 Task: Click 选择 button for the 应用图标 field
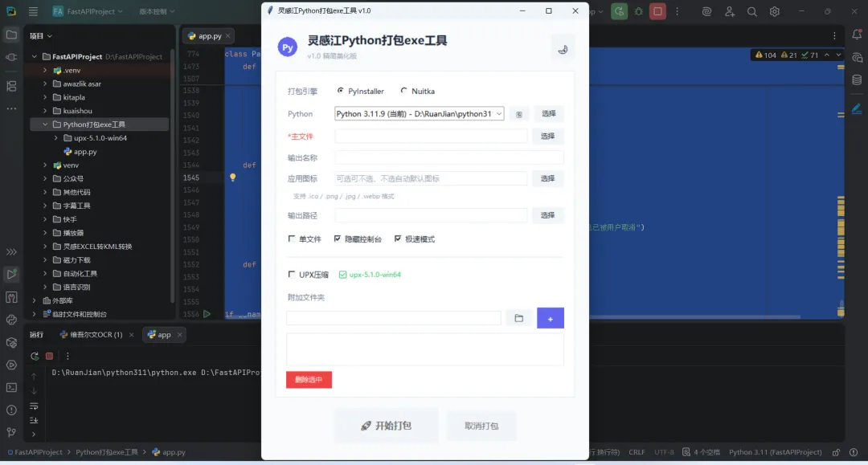(547, 178)
